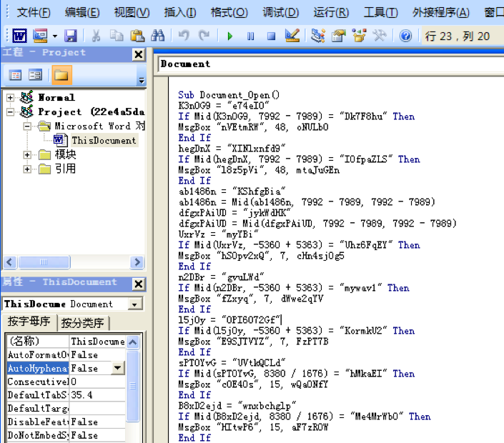Screen dimensions: 504x443
Task: Paste from clipboard icon
Action: (x=137, y=36)
